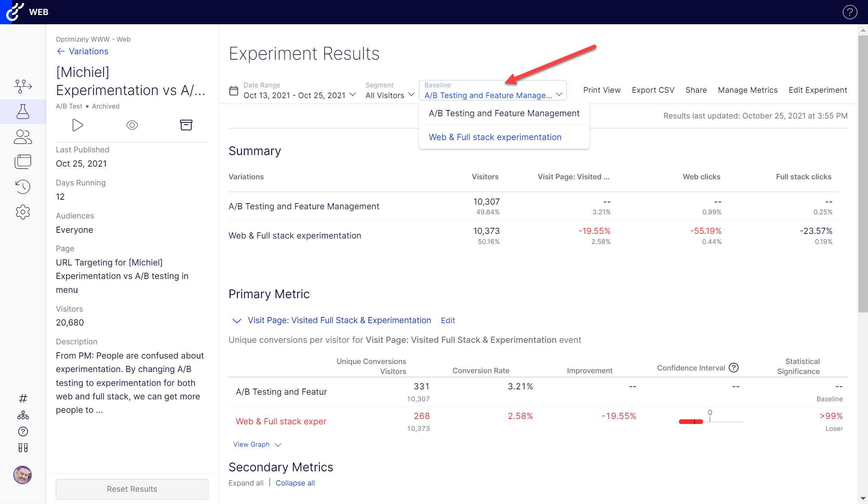The width and height of the screenshot is (868, 504).
Task: Click the Conversion Rate column header
Action: (481, 371)
